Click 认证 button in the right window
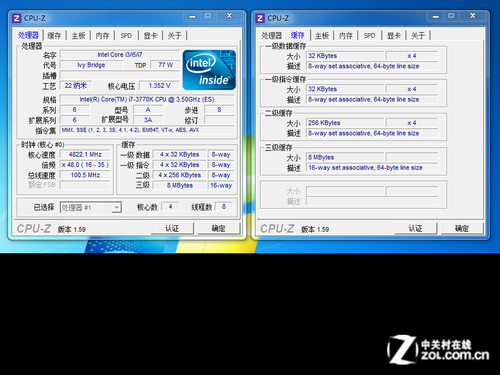500x375 pixels. coord(415,228)
